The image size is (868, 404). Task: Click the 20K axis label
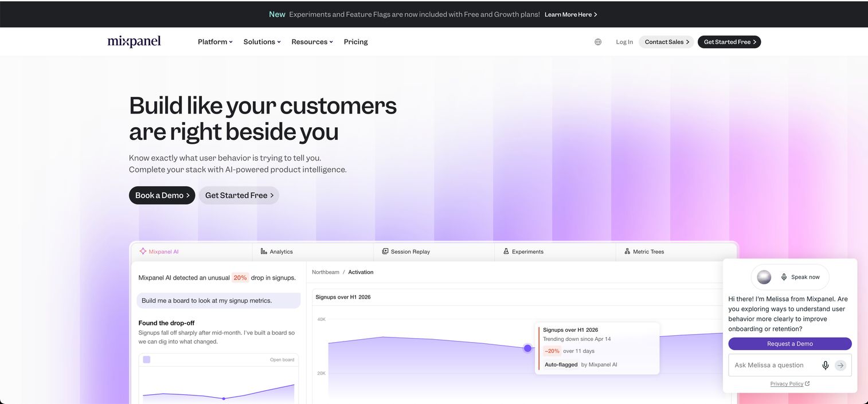(321, 373)
